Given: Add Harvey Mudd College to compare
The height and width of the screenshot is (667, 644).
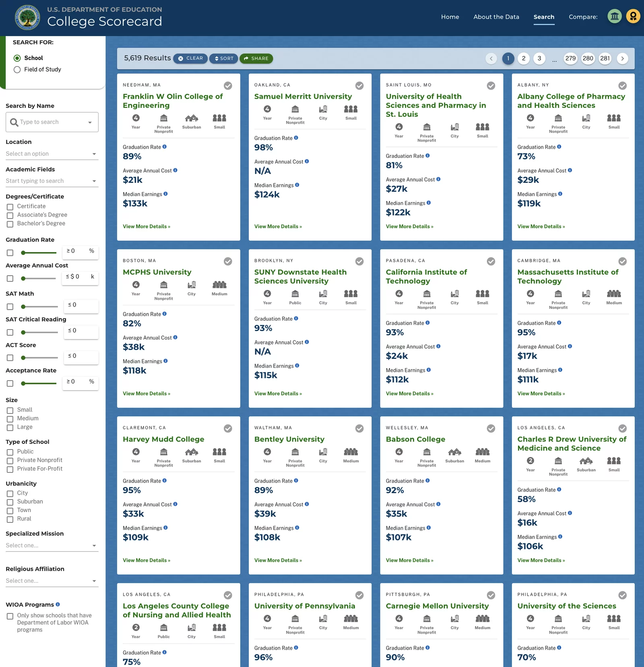Looking at the screenshot, I should 228,429.
